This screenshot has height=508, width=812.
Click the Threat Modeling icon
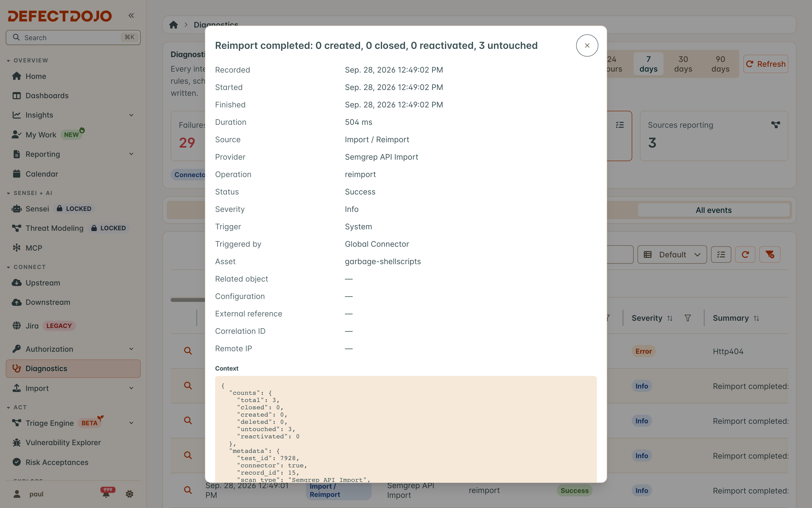[x=16, y=228]
